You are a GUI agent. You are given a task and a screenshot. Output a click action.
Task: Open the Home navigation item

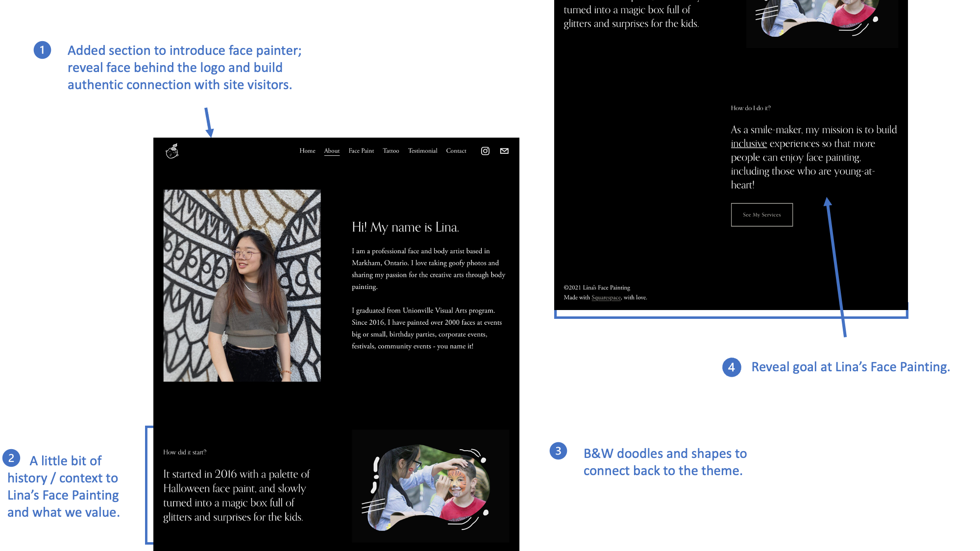pos(307,151)
